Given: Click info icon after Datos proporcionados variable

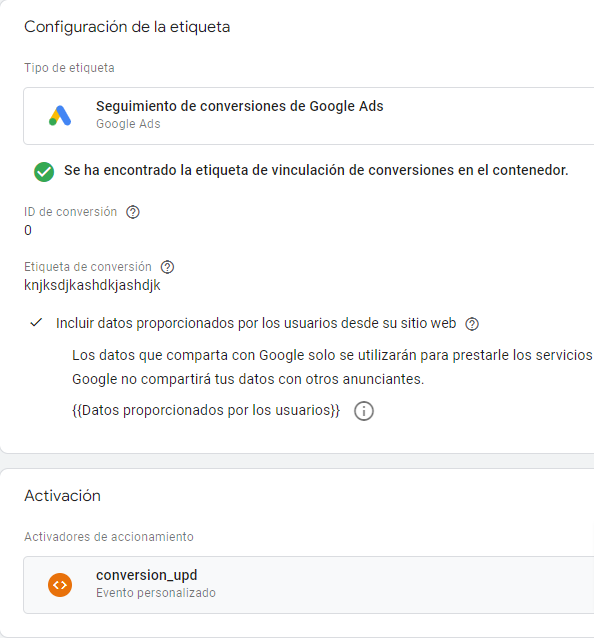Looking at the screenshot, I should 364,411.
